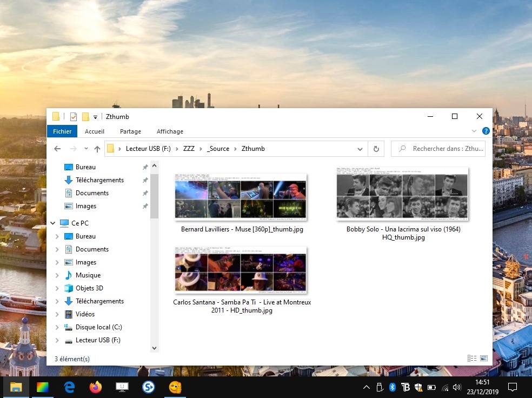This screenshot has width=532, height=398.
Task: Open pinned Téléchargements in Quick access
Action: click(x=99, y=180)
